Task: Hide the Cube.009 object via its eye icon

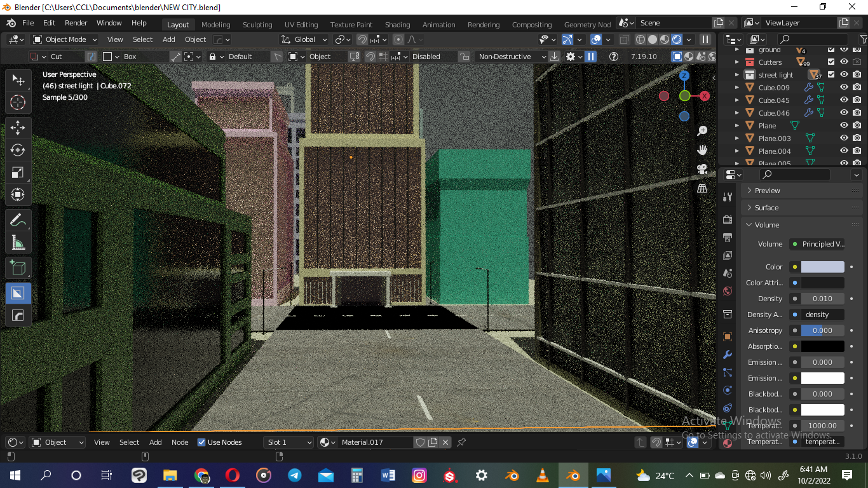Action: tap(844, 87)
